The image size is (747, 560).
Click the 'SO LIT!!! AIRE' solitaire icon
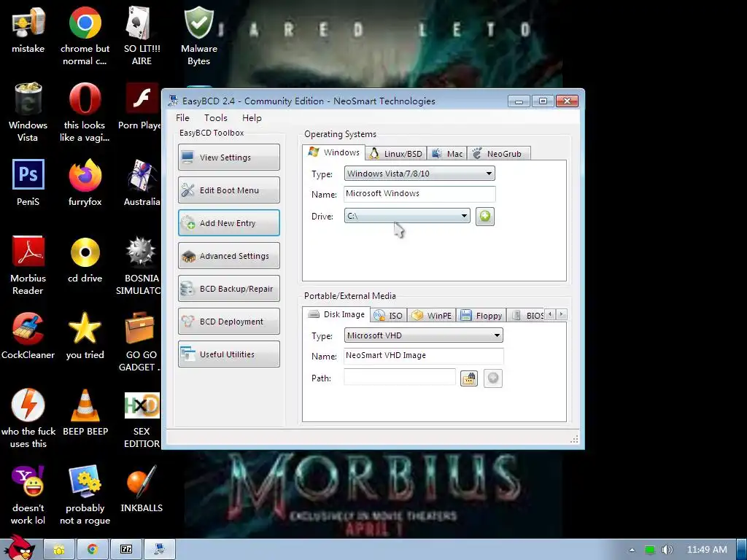point(142,36)
